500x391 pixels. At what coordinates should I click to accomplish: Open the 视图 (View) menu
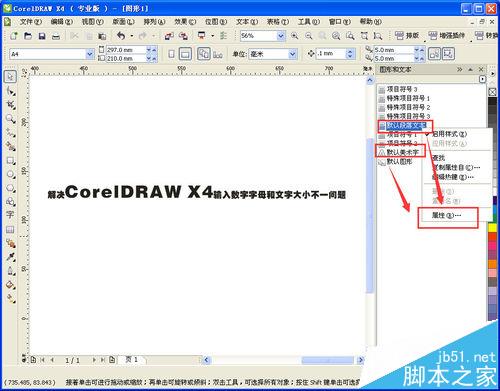tap(93, 22)
